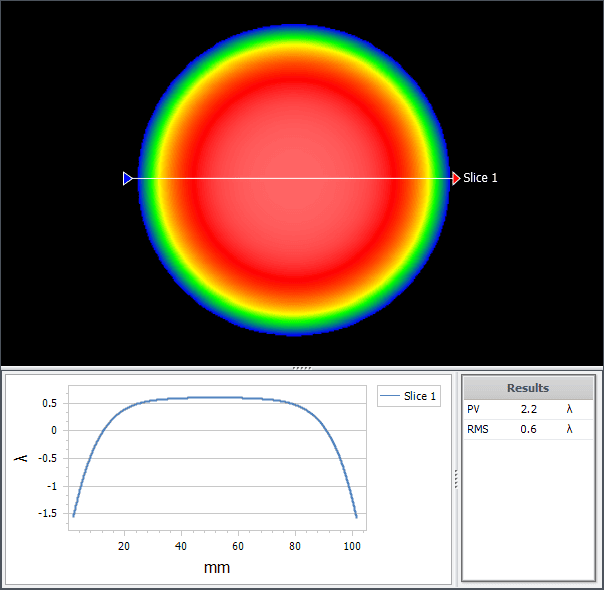The height and width of the screenshot is (590, 604).
Task: Click the λ unit in the RMS row
Action: 570,429
